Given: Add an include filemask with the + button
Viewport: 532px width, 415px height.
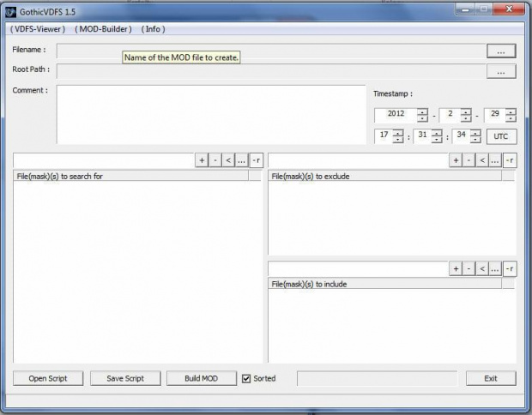Looking at the screenshot, I should pos(456,269).
